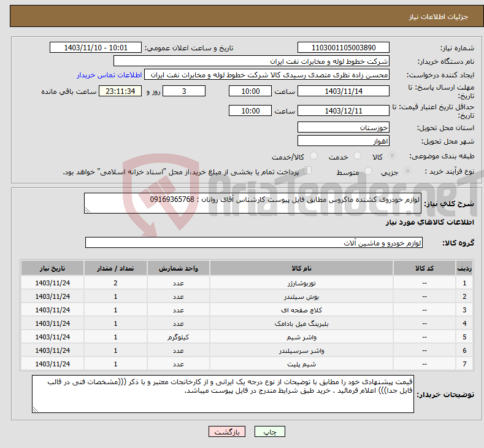This screenshot has width=484, height=448.
Task: Open buyer contact info link
Action: 109,75
